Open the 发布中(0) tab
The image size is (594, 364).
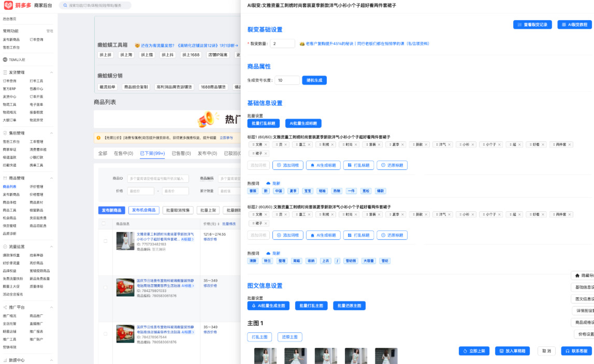coord(207,153)
